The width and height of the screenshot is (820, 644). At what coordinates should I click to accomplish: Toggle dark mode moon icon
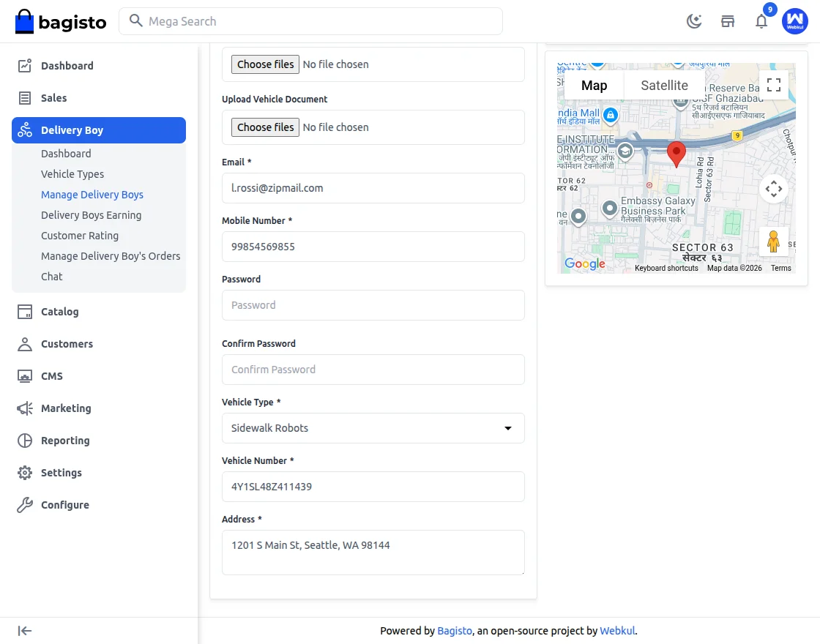point(694,21)
